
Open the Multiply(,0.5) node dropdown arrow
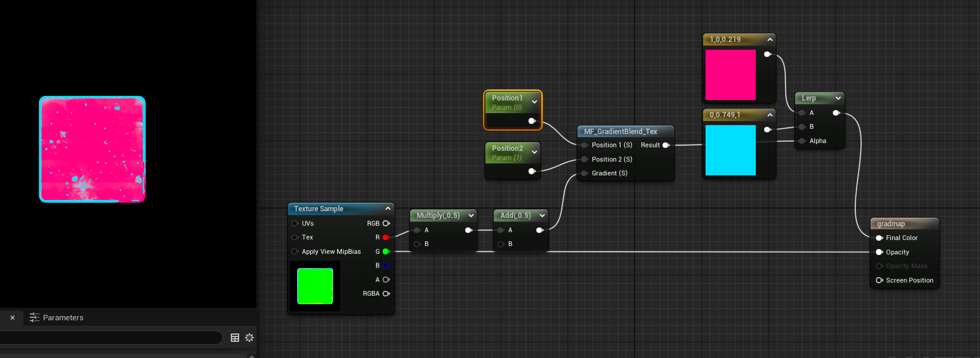tap(471, 216)
